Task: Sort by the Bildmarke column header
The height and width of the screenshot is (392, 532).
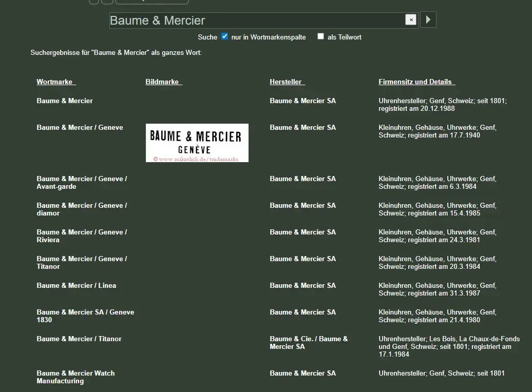Action: point(163,82)
